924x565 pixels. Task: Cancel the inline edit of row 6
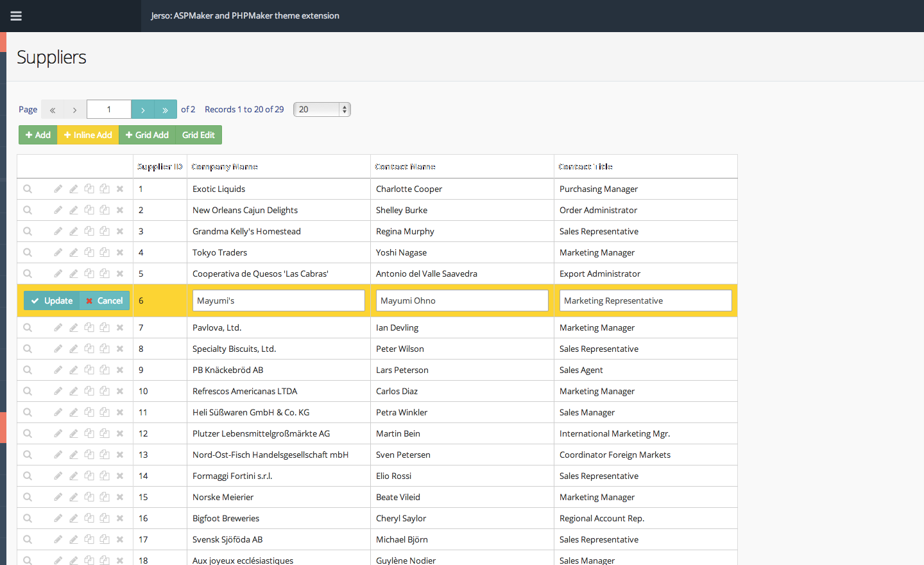click(x=105, y=300)
